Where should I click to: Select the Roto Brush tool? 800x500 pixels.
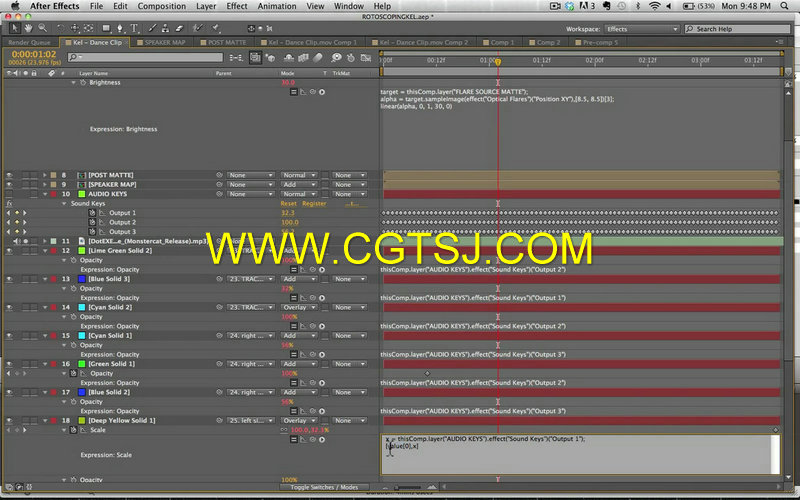pyautogui.click(x=197, y=29)
